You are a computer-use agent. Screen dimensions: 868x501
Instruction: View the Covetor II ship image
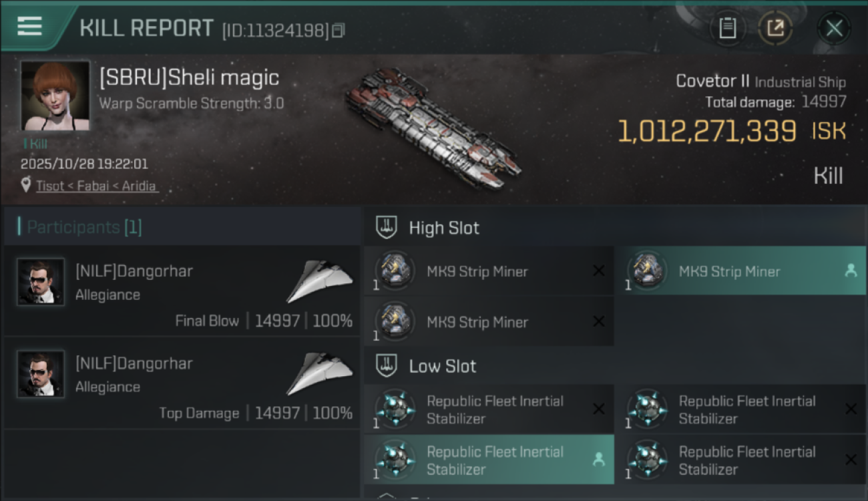click(x=433, y=127)
